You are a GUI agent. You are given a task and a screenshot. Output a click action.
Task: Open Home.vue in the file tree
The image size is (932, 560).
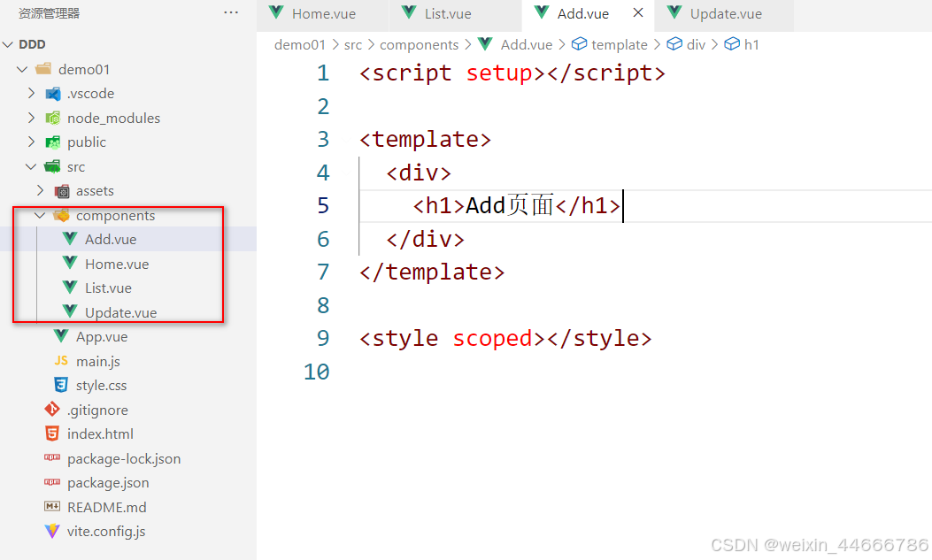click(x=117, y=264)
